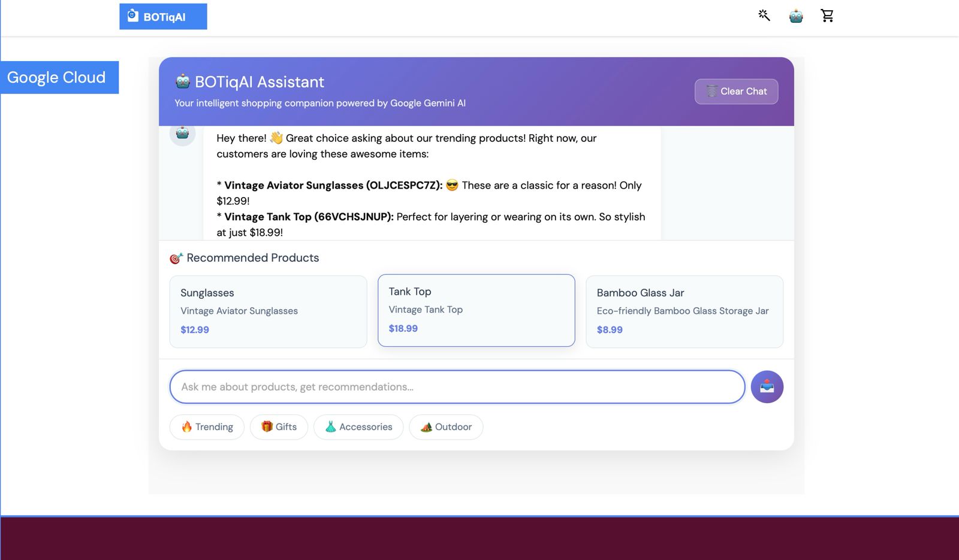Click the bot avatar next to the message

tap(183, 133)
